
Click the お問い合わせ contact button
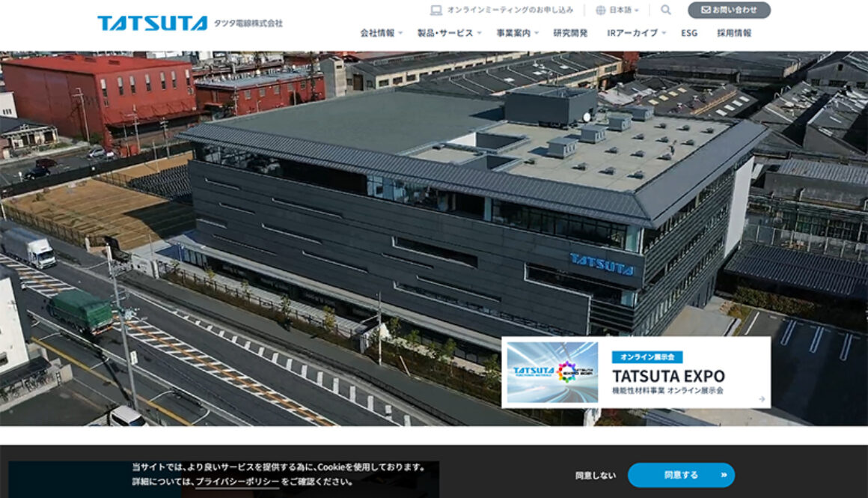(729, 10)
